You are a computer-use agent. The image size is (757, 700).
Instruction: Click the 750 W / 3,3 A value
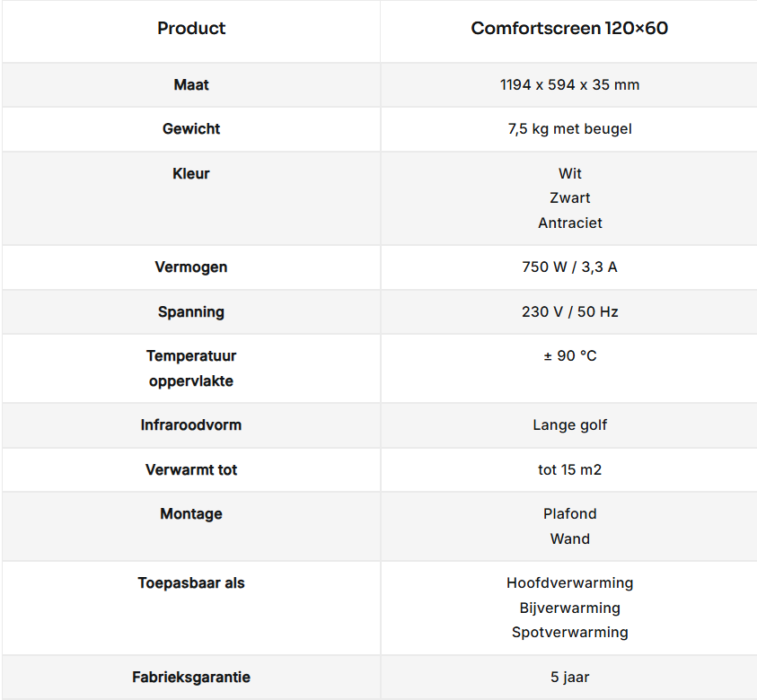569,267
